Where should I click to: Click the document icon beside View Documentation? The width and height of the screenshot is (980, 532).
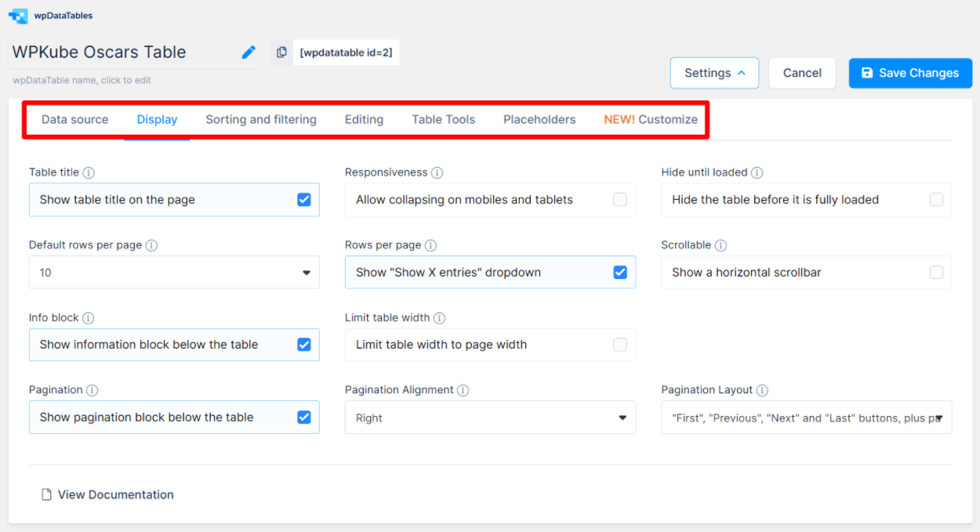pos(47,495)
